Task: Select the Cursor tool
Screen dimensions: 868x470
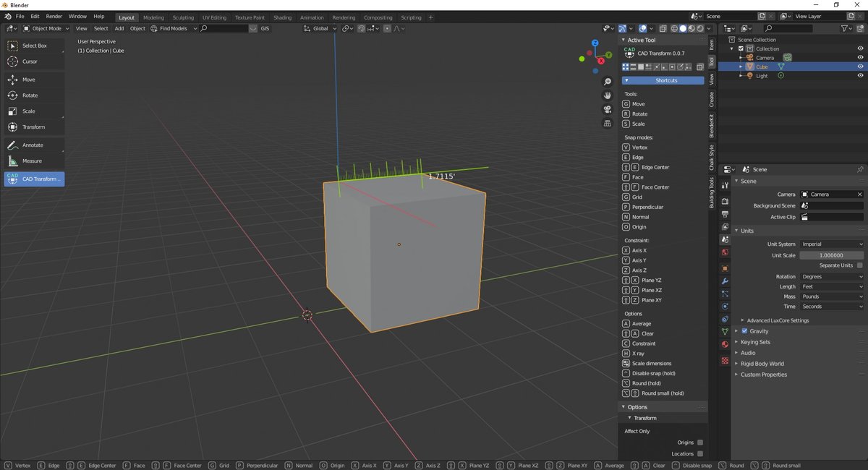Action: (x=34, y=61)
